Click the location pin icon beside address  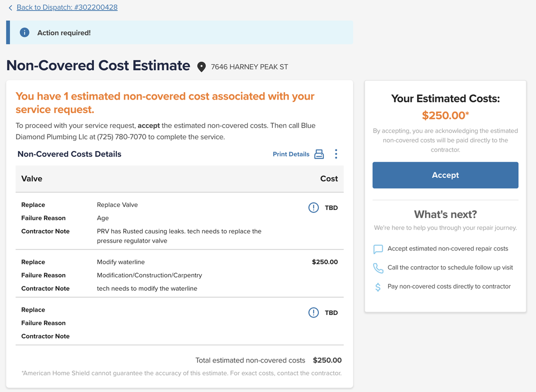pyautogui.click(x=202, y=67)
